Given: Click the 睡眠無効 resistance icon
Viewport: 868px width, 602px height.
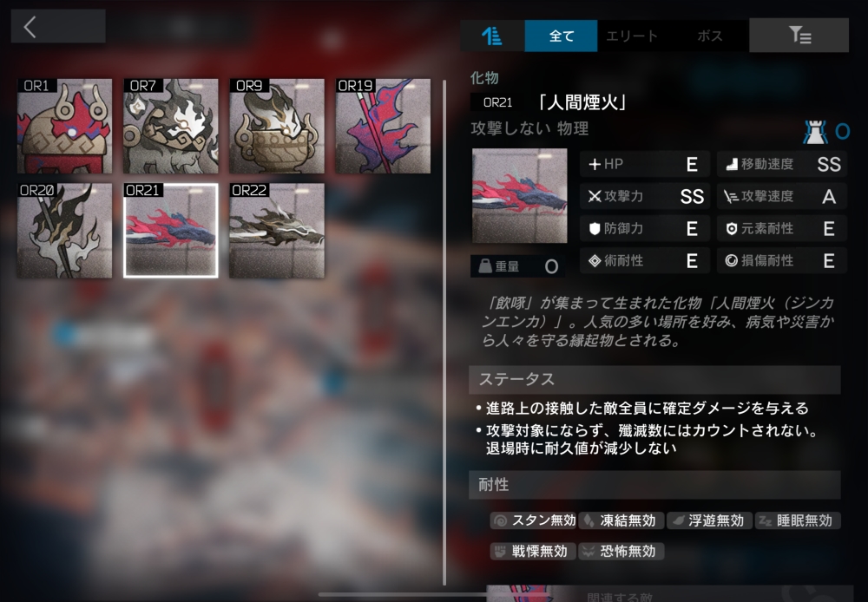Looking at the screenshot, I should 766,520.
